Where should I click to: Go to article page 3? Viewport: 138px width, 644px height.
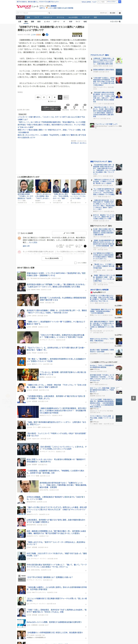click(49, 97)
